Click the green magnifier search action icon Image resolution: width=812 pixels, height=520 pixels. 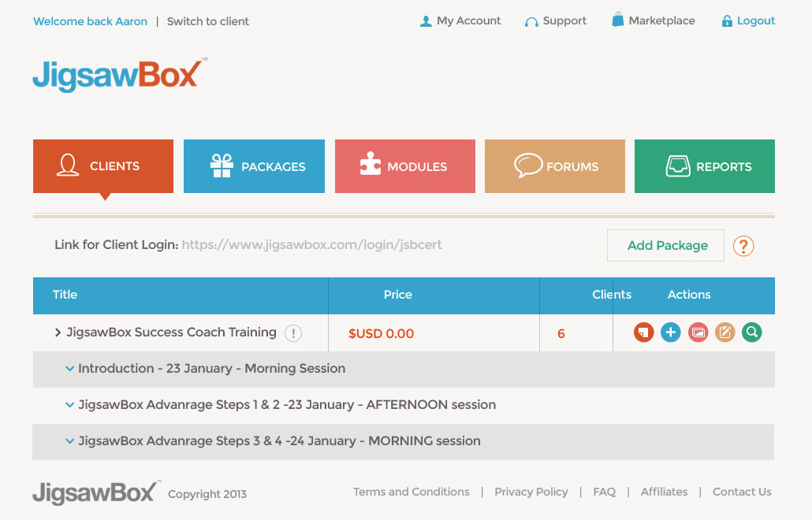[x=752, y=332]
